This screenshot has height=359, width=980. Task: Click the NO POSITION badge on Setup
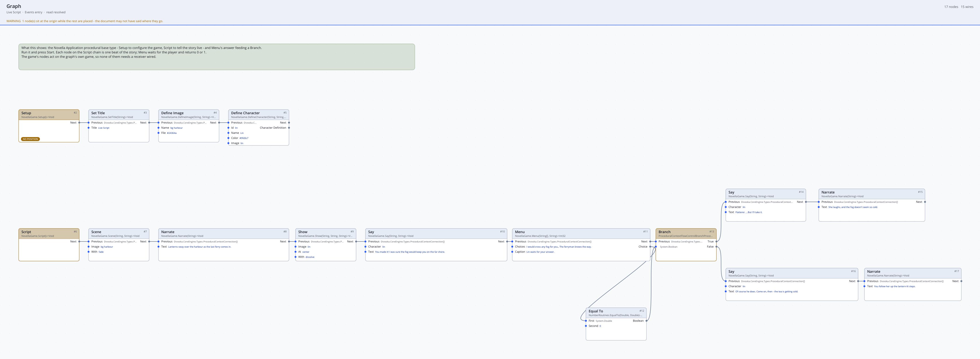tap(31, 139)
